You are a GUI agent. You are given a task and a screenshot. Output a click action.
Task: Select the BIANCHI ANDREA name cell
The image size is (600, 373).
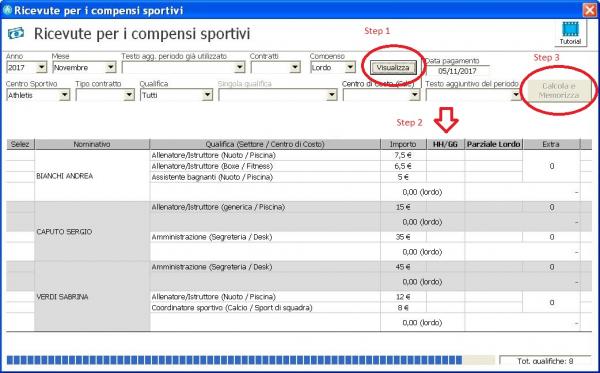(92, 176)
